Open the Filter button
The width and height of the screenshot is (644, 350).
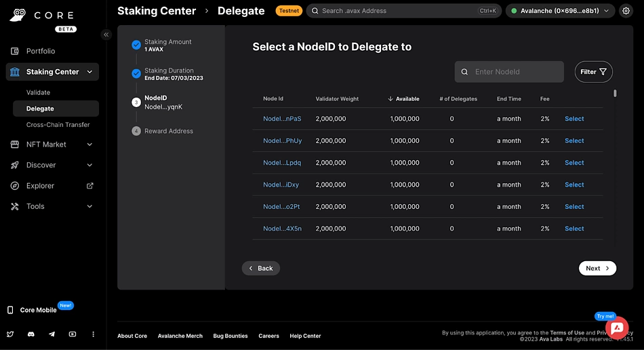pos(593,72)
